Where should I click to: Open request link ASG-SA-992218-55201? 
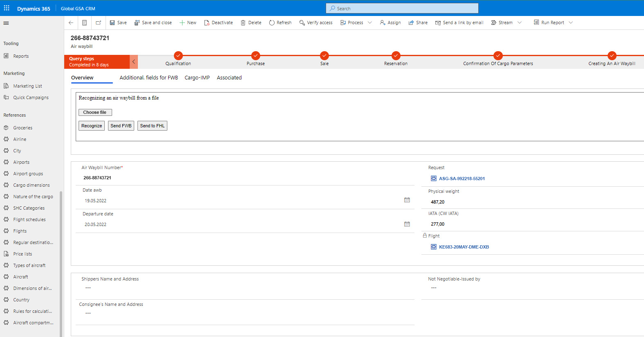click(x=462, y=179)
